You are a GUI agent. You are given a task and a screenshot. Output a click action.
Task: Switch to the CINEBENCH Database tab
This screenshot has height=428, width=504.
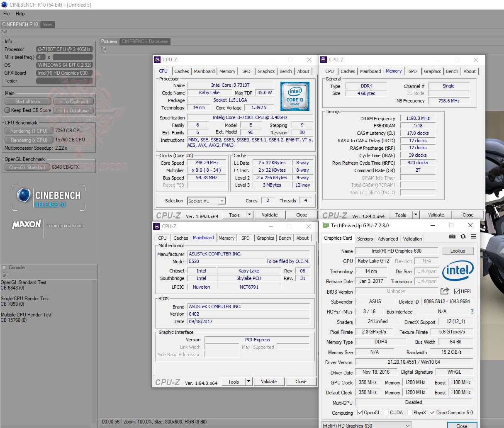144,41
